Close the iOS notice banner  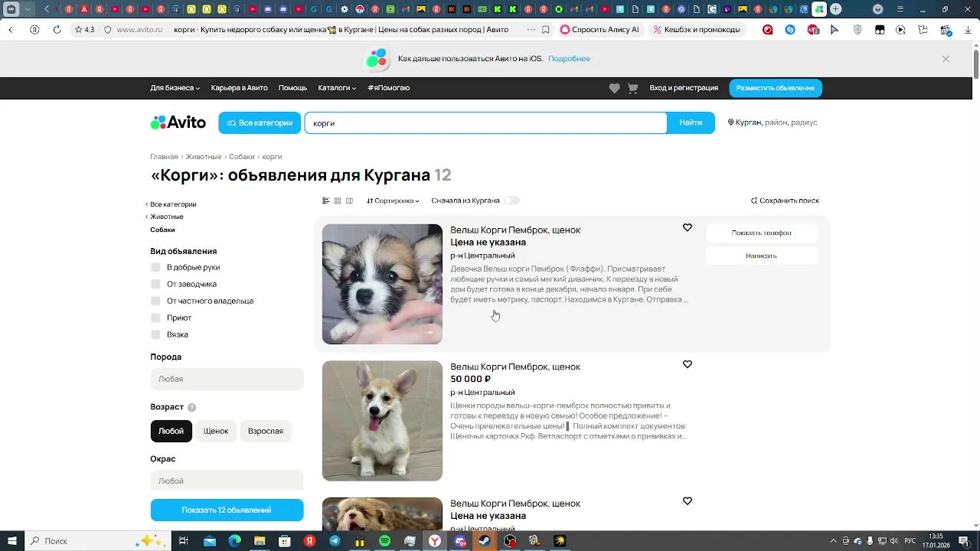(x=946, y=59)
